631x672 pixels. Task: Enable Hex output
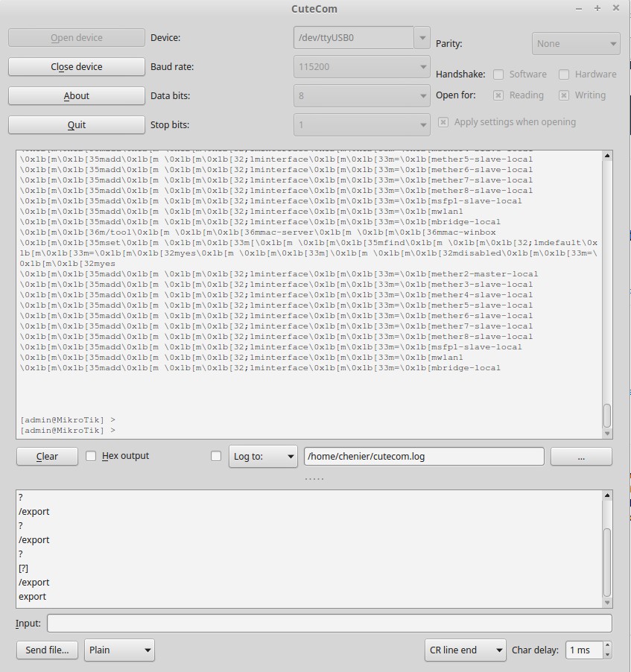coord(92,456)
